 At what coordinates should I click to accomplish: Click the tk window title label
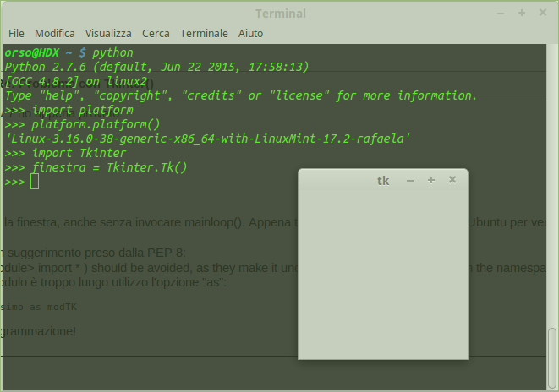coord(383,180)
